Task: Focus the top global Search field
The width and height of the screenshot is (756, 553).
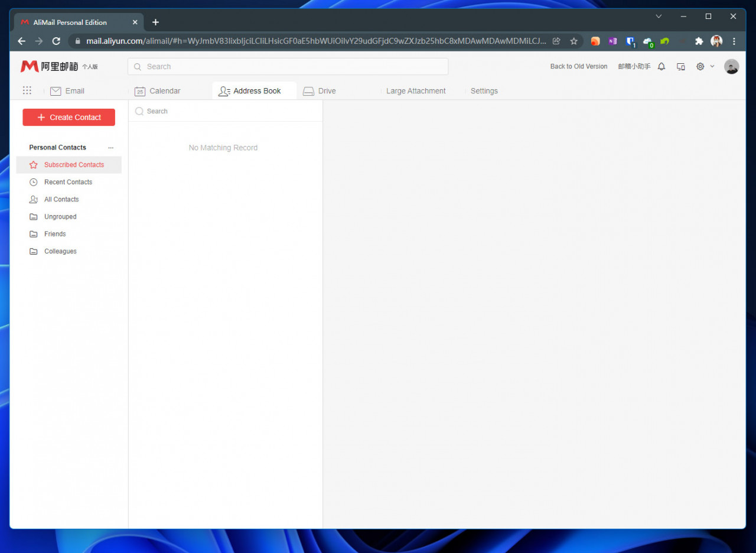Action: click(288, 67)
